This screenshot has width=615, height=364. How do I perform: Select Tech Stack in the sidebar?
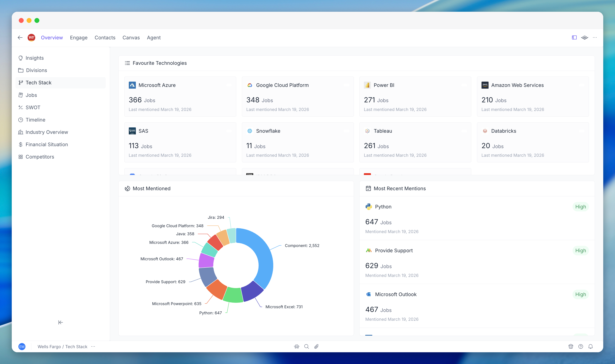(x=61, y=83)
